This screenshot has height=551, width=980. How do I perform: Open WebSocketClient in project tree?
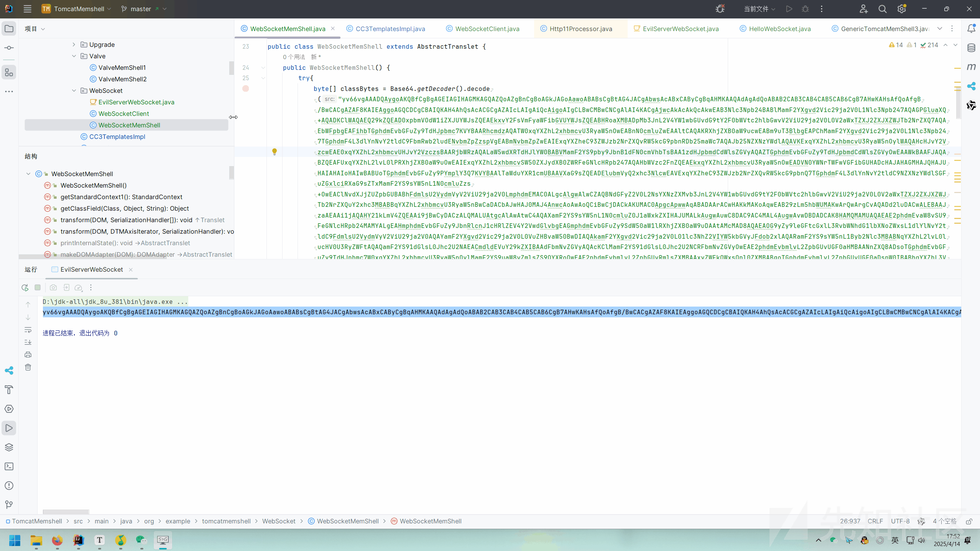(x=123, y=114)
